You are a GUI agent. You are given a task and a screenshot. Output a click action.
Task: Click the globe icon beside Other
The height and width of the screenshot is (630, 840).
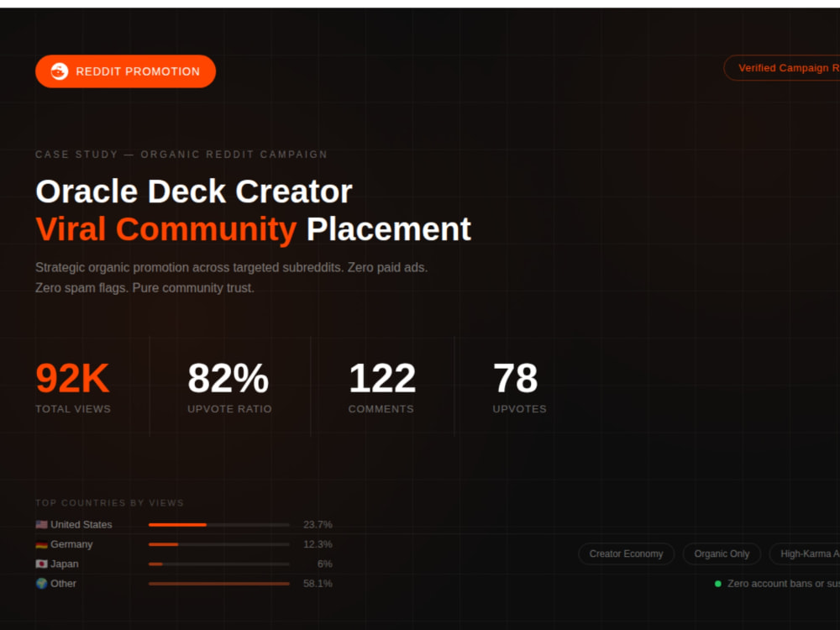click(x=41, y=584)
